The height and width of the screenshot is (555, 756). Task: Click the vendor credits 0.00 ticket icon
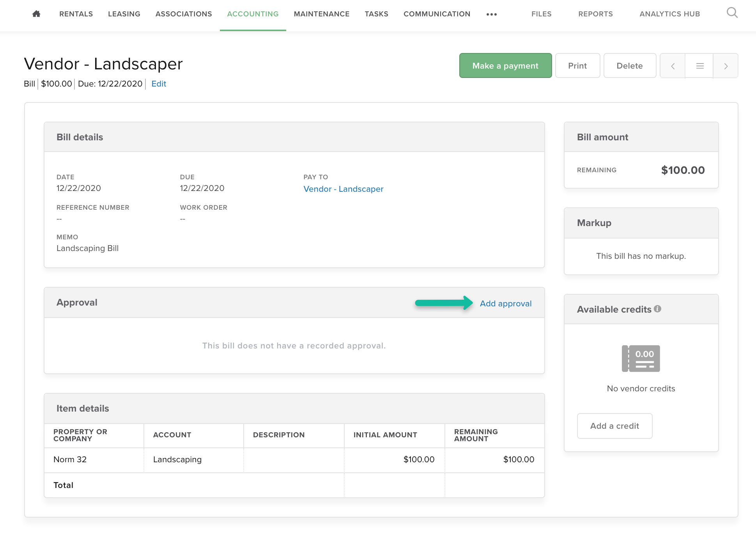point(641,359)
